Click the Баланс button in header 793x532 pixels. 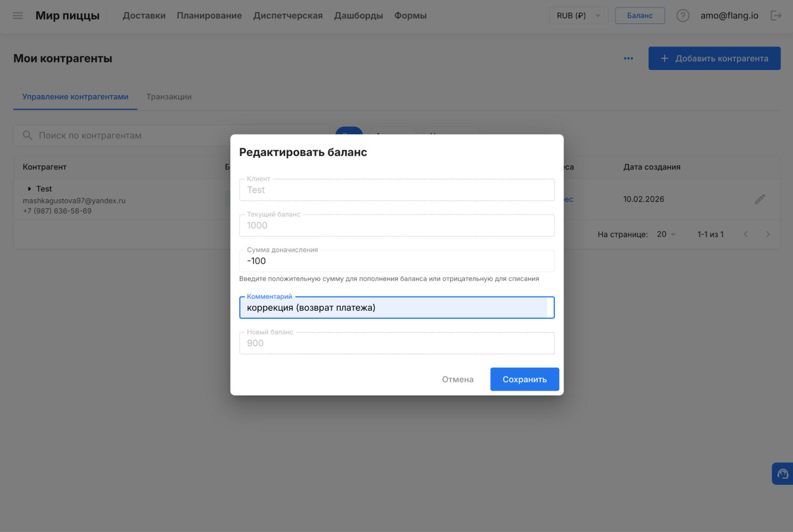[640, 16]
